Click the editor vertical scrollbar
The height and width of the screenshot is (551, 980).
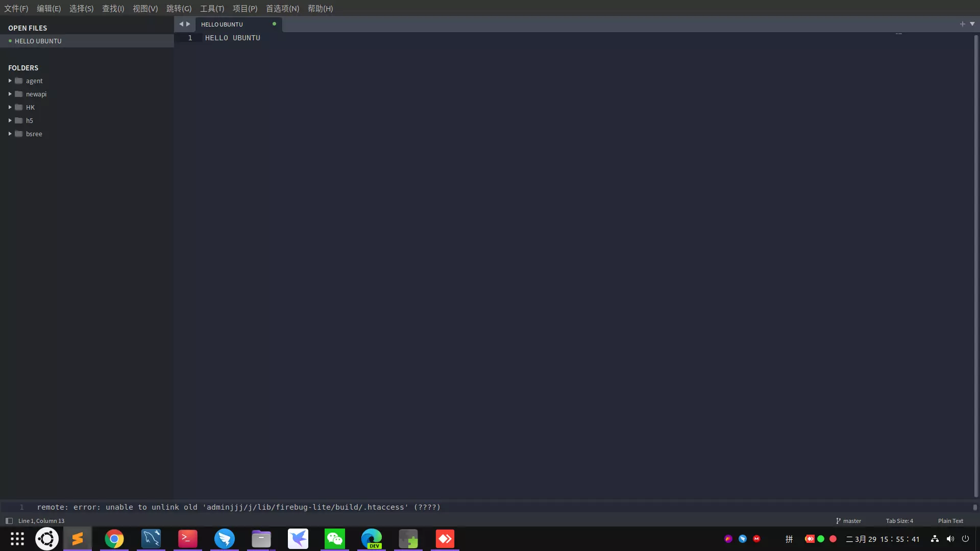point(975,265)
